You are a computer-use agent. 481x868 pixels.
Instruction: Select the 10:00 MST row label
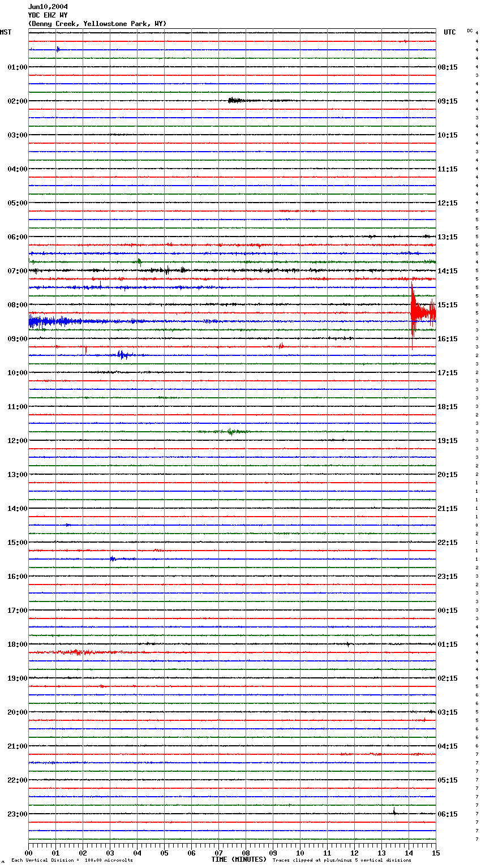18,373
